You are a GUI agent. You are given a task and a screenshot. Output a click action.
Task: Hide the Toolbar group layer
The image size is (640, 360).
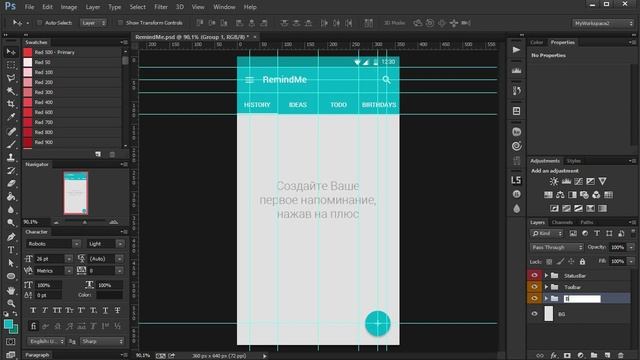534,287
